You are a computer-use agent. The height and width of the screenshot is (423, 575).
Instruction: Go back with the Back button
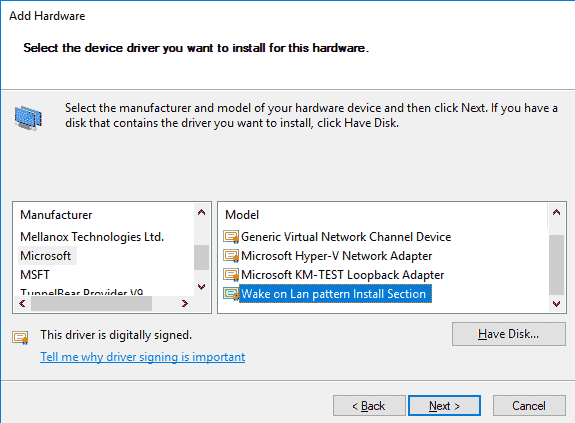coord(369,405)
